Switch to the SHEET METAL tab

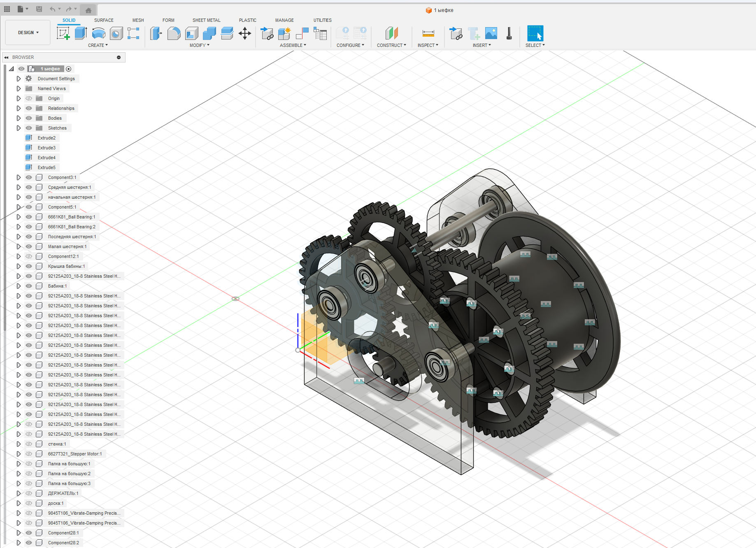(x=207, y=20)
